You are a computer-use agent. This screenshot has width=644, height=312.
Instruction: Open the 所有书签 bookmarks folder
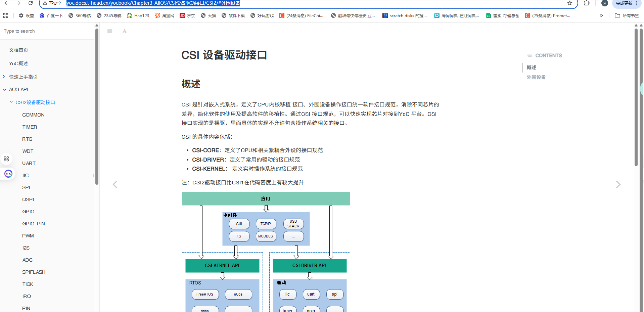[627, 15]
